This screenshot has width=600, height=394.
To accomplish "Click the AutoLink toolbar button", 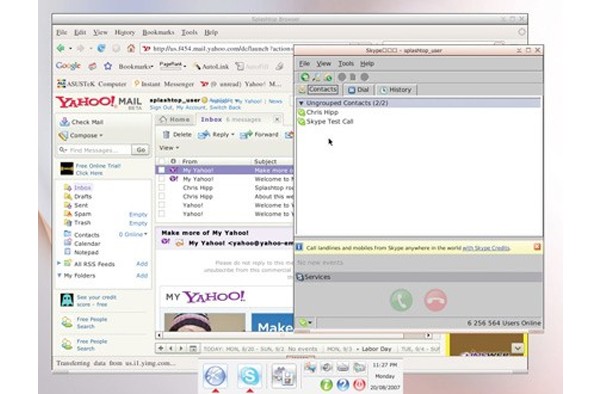I will (211, 67).
